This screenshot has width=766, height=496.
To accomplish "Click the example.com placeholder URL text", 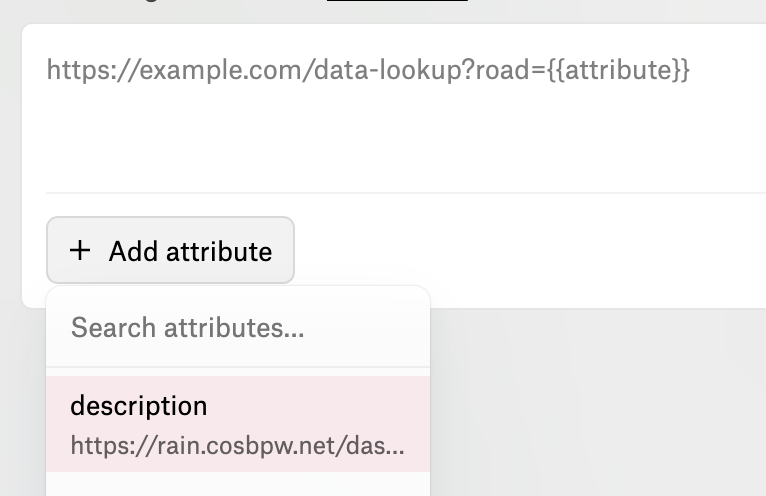I will pyautogui.click(x=368, y=70).
